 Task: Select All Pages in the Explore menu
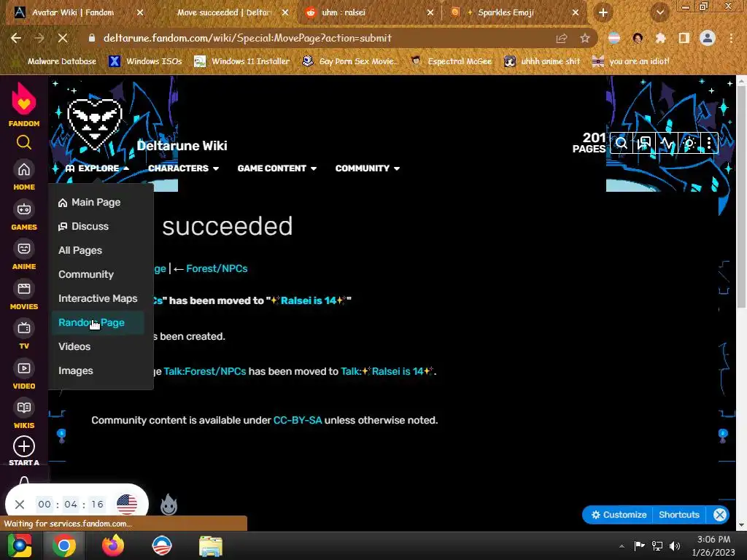coord(80,251)
